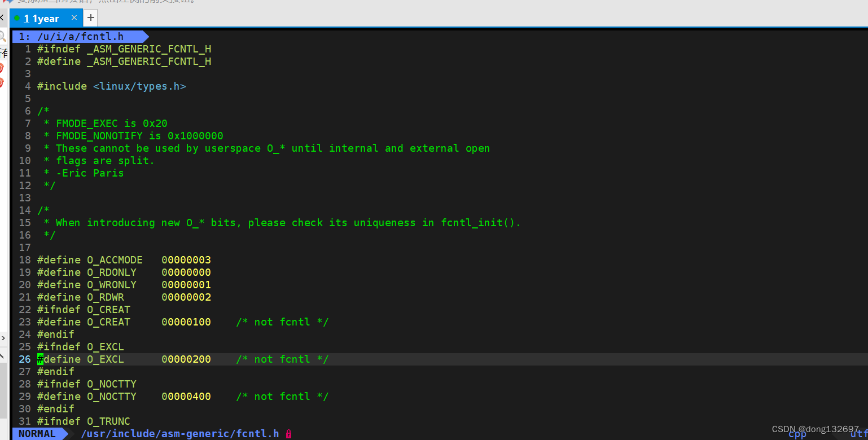Click the 'not fcntl' comment after O_CREAT

tap(282, 322)
